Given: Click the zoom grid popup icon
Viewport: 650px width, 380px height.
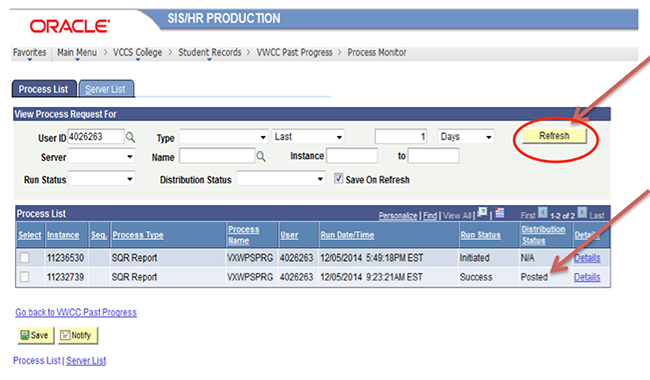Looking at the screenshot, I should pyautogui.click(x=482, y=213).
